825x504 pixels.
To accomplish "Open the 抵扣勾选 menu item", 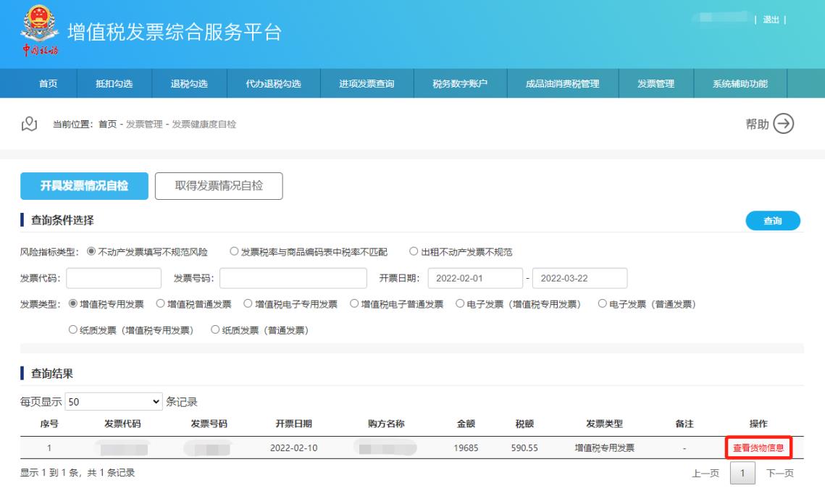I will [114, 84].
